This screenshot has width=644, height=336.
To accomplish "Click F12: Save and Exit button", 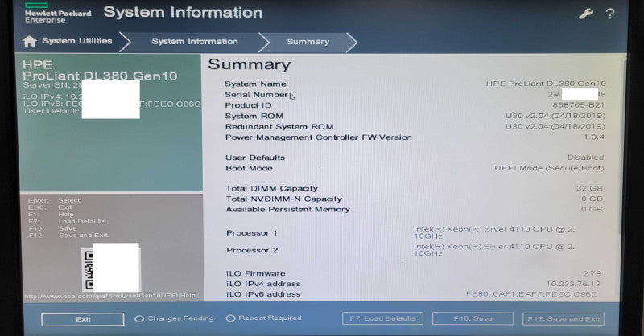I will point(563,319).
